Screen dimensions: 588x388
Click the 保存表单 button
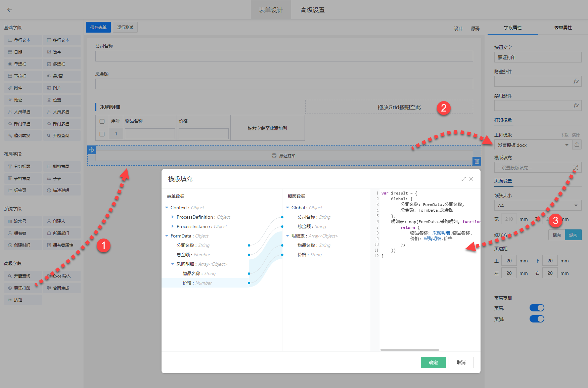tap(98, 28)
